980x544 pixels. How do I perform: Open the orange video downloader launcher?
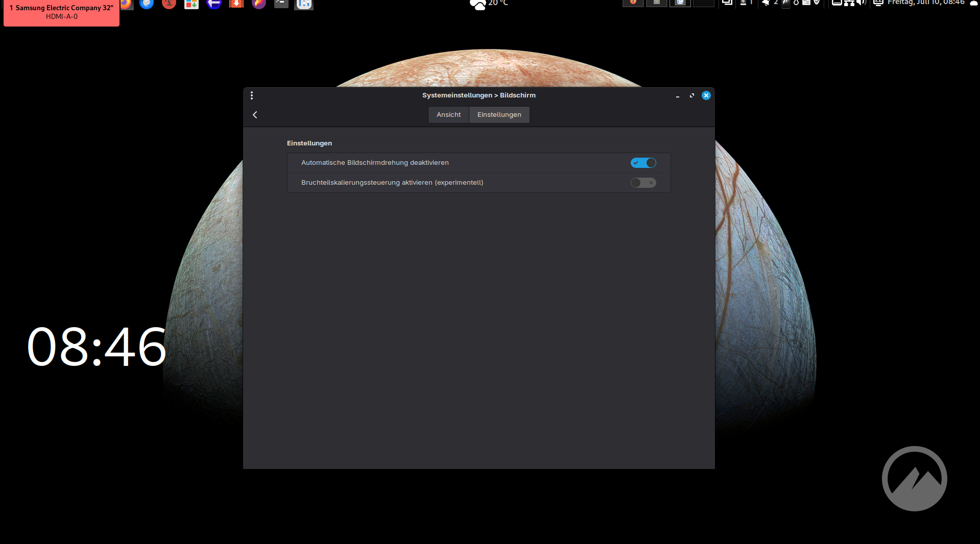236,4
